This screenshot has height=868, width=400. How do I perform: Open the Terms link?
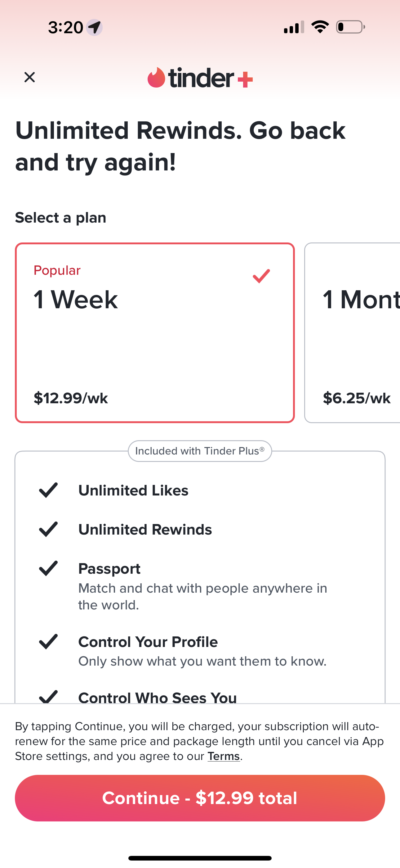(224, 756)
